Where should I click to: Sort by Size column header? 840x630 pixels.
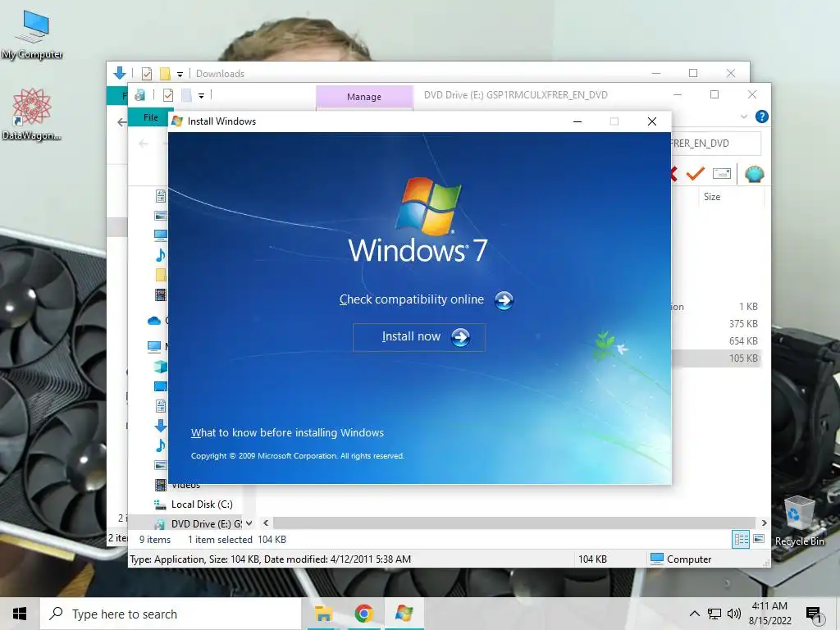(712, 197)
